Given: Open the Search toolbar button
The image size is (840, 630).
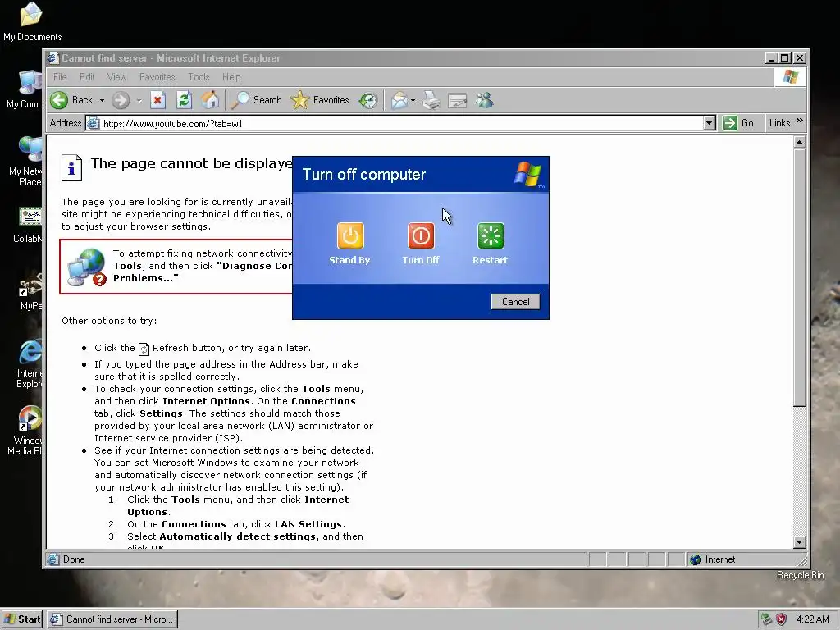Looking at the screenshot, I should [256, 100].
